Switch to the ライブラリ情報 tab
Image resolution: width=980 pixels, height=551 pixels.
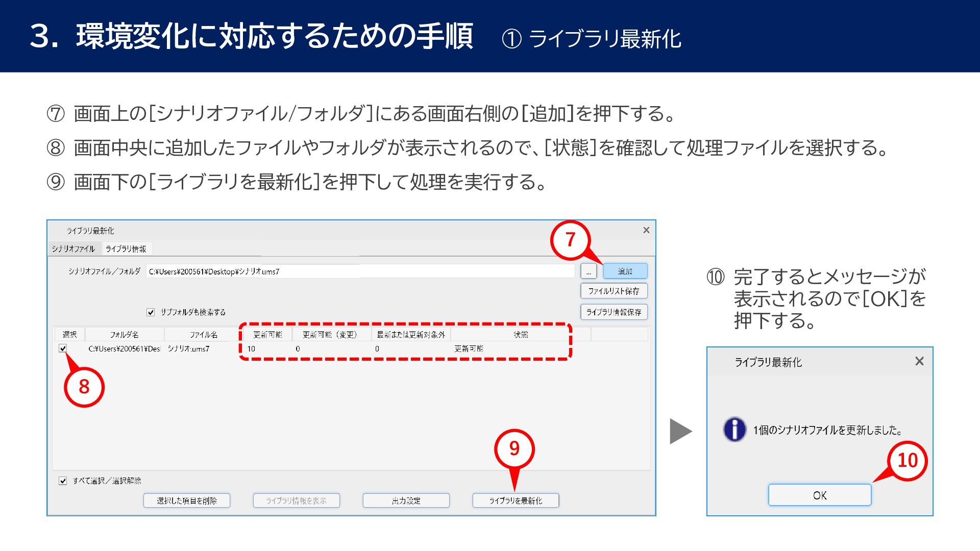click(126, 249)
